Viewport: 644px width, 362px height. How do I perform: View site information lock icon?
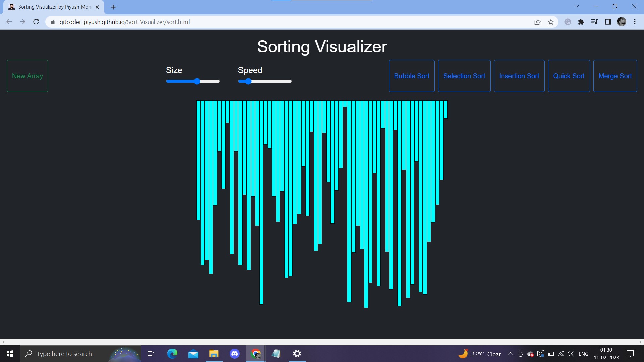click(52, 22)
